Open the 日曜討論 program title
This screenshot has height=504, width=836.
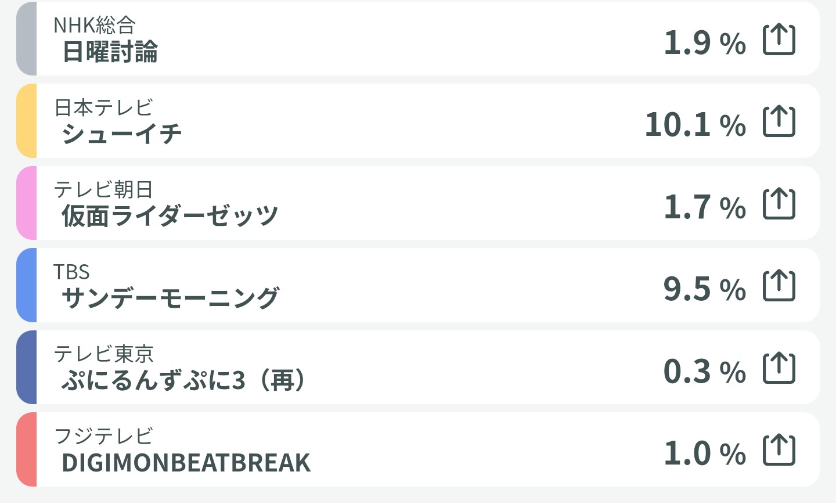[x=110, y=52]
